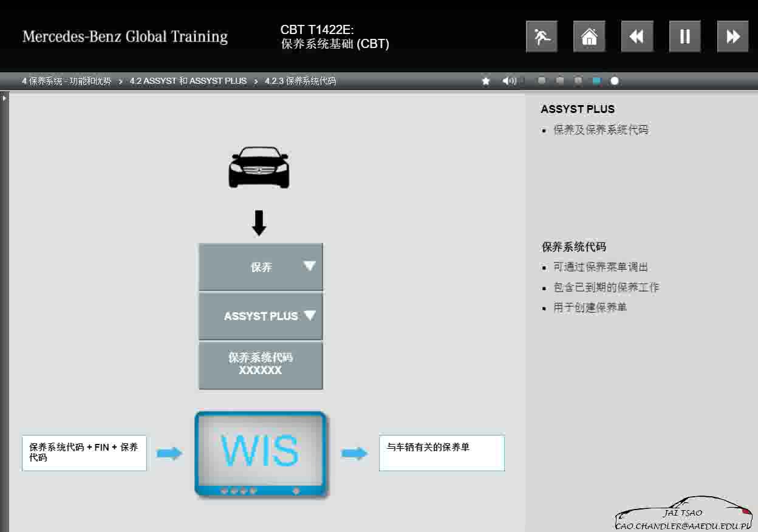This screenshot has width=758, height=532.
Task: Click the 'CBT T1422E:' course title
Action: 317,30
